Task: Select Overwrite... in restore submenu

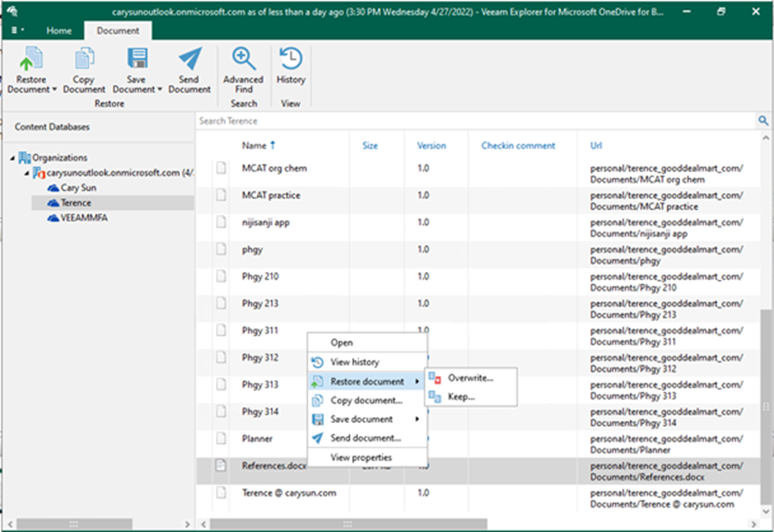Action: 471,378
